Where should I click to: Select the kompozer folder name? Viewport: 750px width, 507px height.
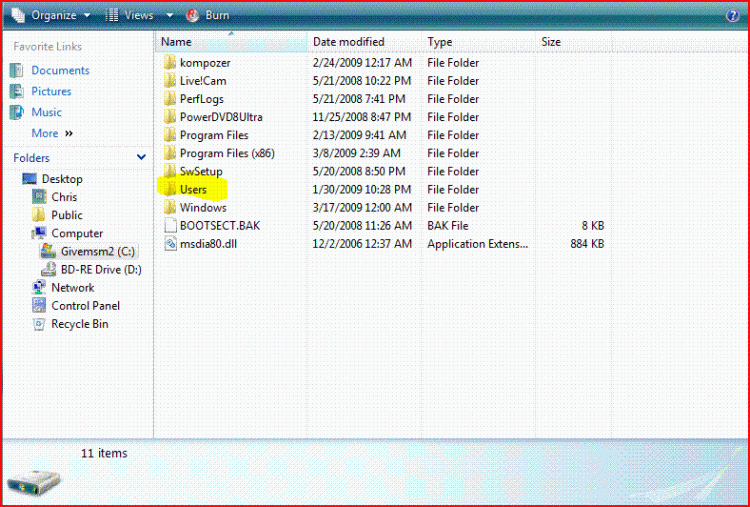pyautogui.click(x=205, y=63)
